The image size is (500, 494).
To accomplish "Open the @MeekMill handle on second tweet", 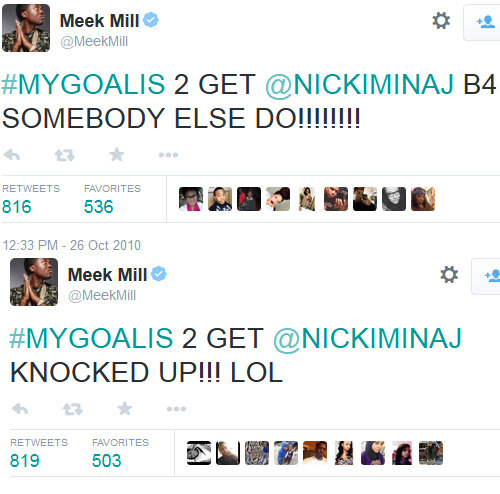I will click(102, 295).
